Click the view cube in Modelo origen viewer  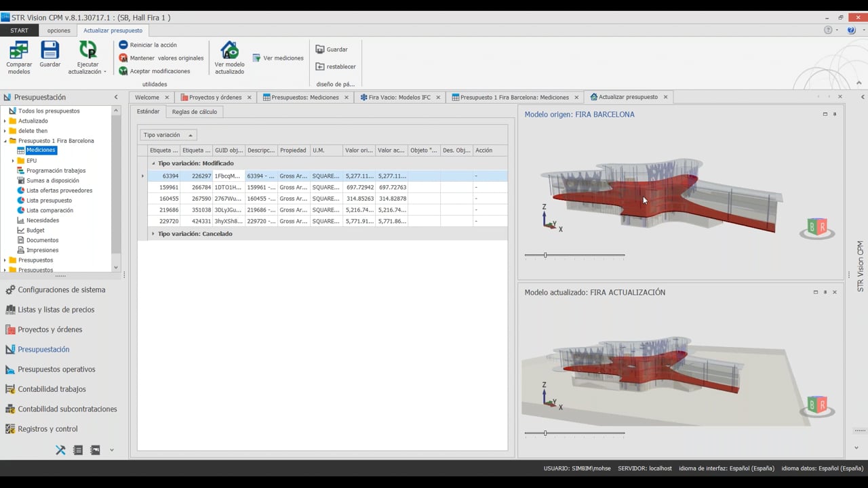click(817, 228)
